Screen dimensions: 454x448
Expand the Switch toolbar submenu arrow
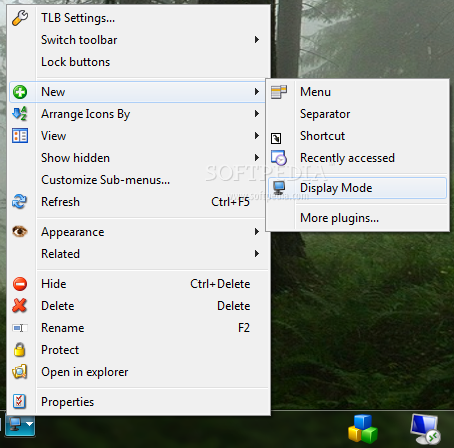click(257, 40)
